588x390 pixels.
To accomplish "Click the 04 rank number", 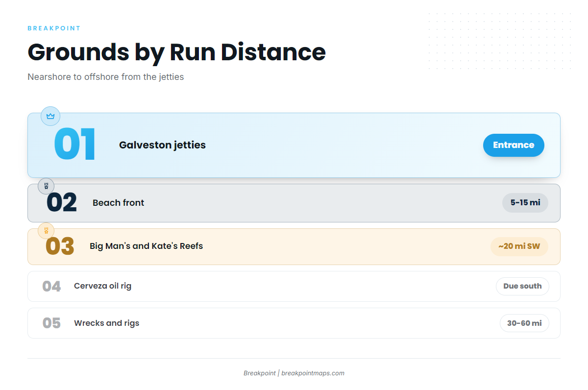I will click(51, 286).
